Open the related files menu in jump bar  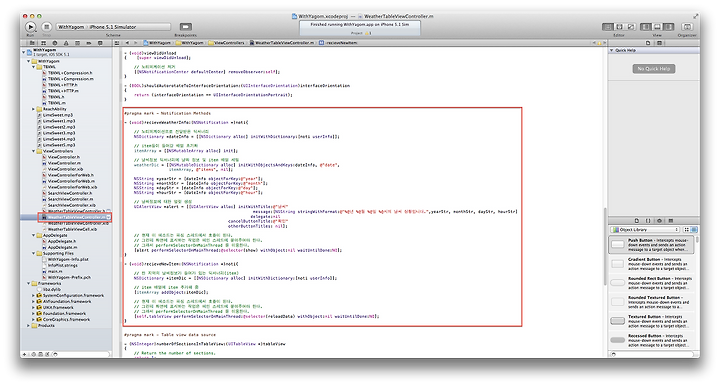(x=117, y=43)
